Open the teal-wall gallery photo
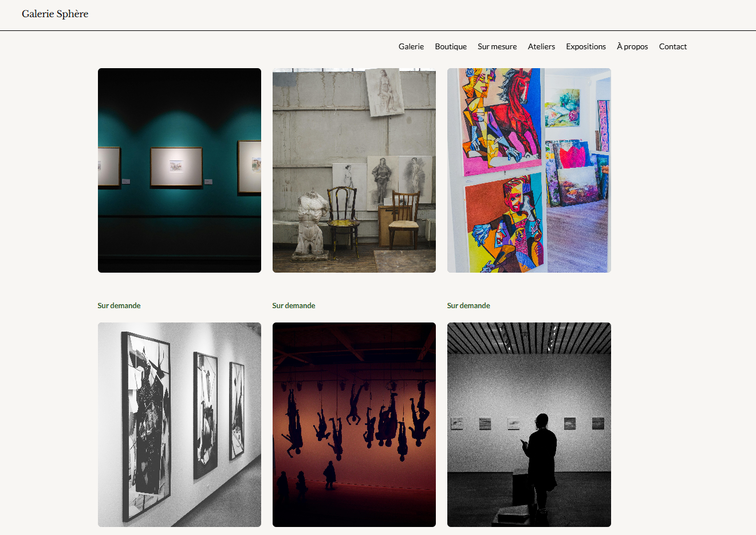The height and width of the screenshot is (535, 756). 179,170
